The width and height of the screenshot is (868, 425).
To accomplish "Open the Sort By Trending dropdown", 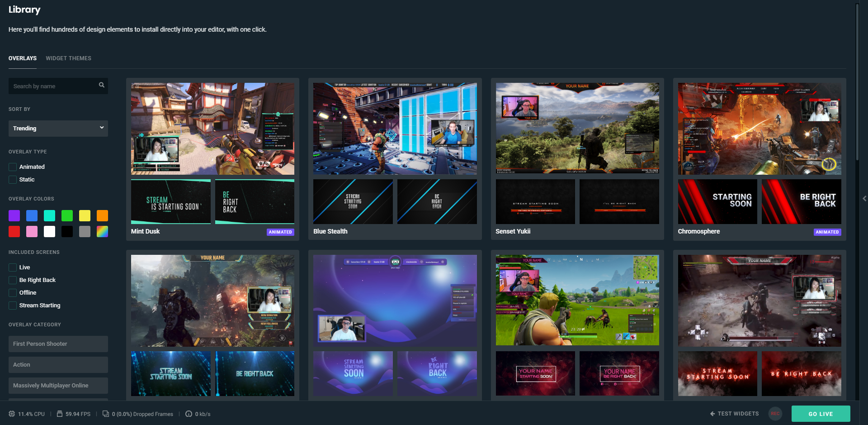I will click(x=58, y=129).
